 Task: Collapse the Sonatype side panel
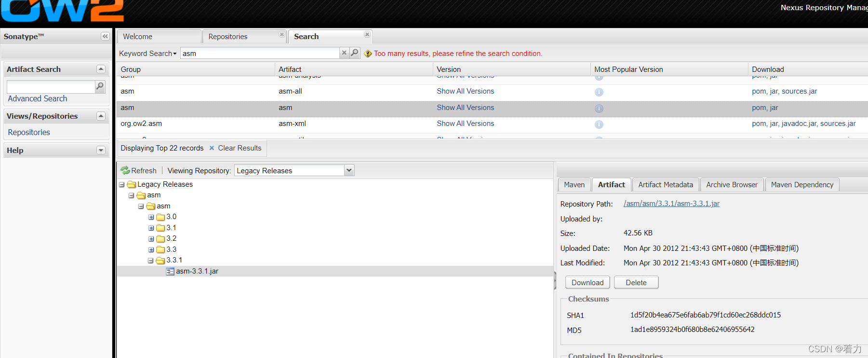pyautogui.click(x=105, y=36)
